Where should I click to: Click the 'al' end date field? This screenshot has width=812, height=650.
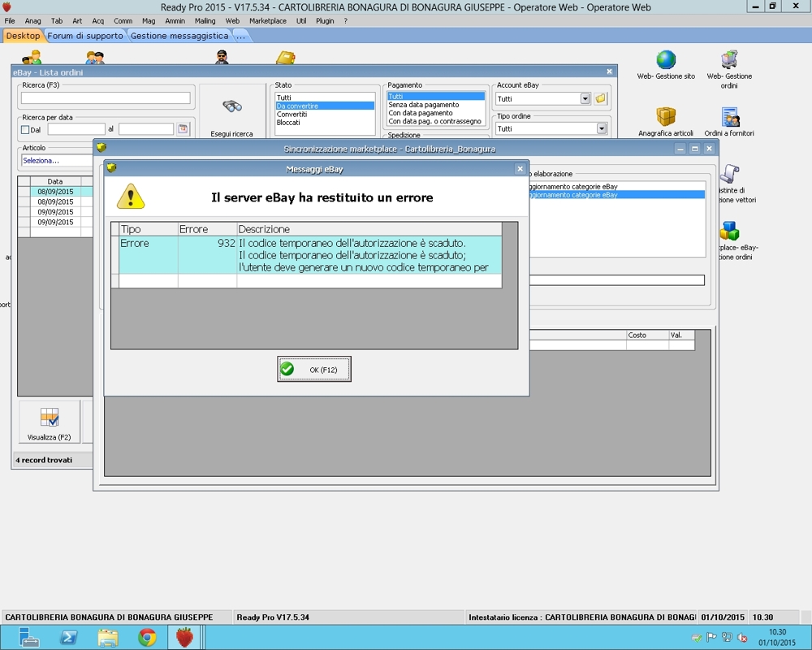click(146, 129)
